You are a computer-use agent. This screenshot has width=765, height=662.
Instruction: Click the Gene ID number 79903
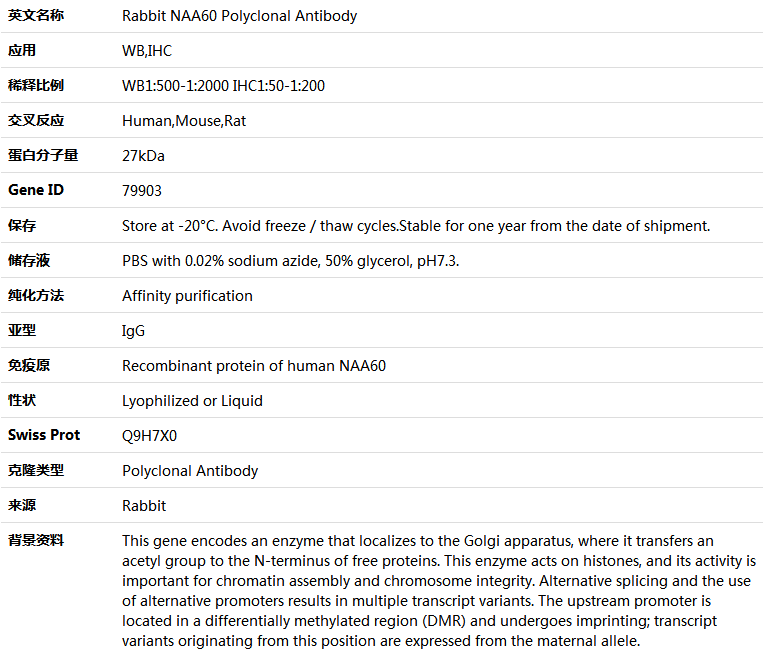click(x=141, y=191)
